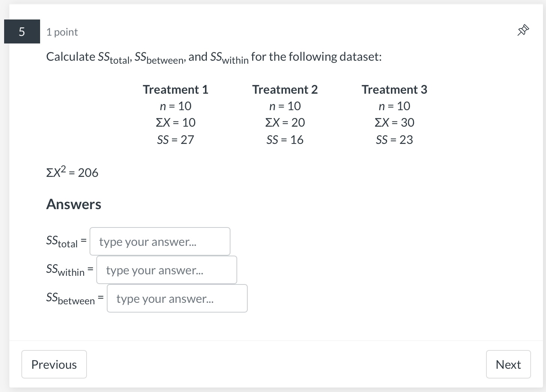Click the n = 10 value under Treatment 3
This screenshot has width=546, height=392.
click(x=394, y=106)
